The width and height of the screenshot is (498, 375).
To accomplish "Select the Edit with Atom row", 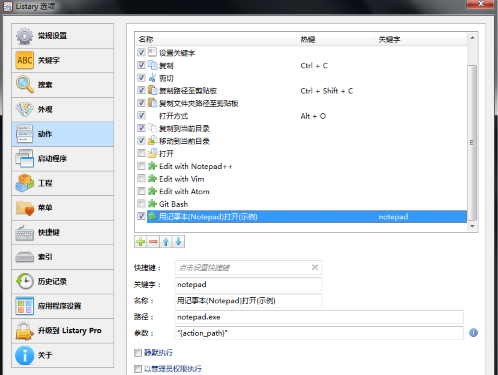I will [307, 191].
